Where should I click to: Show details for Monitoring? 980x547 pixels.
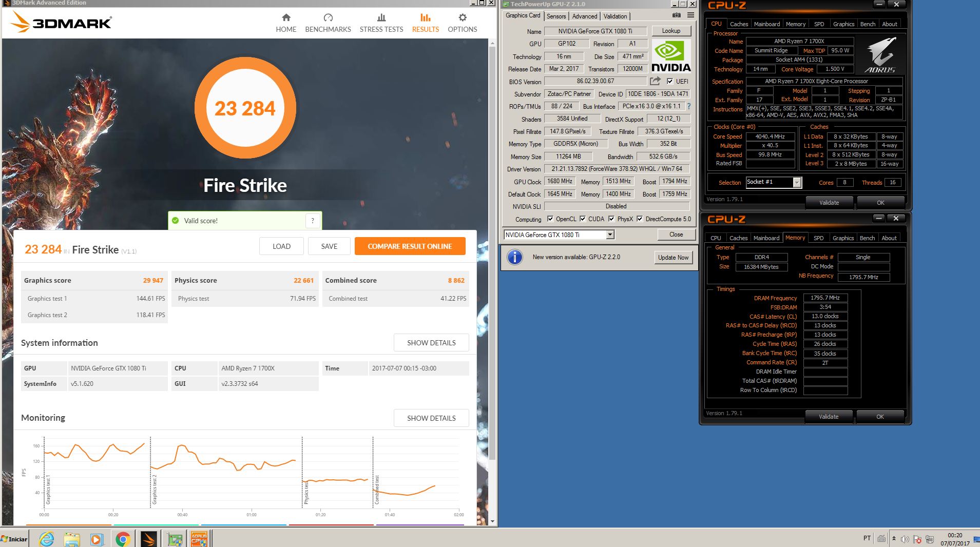click(x=431, y=418)
